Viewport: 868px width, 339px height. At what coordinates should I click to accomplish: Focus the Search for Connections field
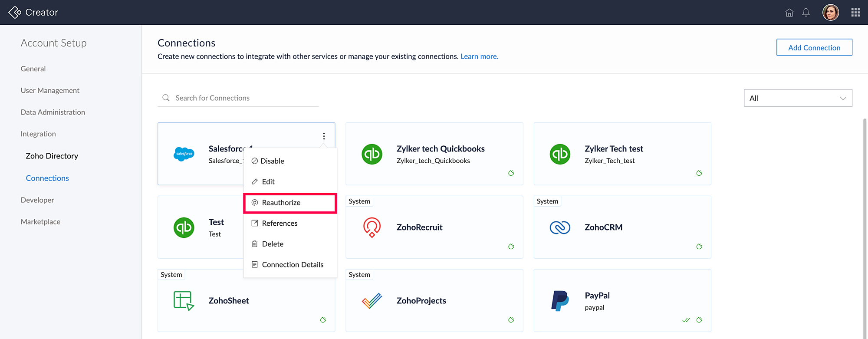(238, 98)
